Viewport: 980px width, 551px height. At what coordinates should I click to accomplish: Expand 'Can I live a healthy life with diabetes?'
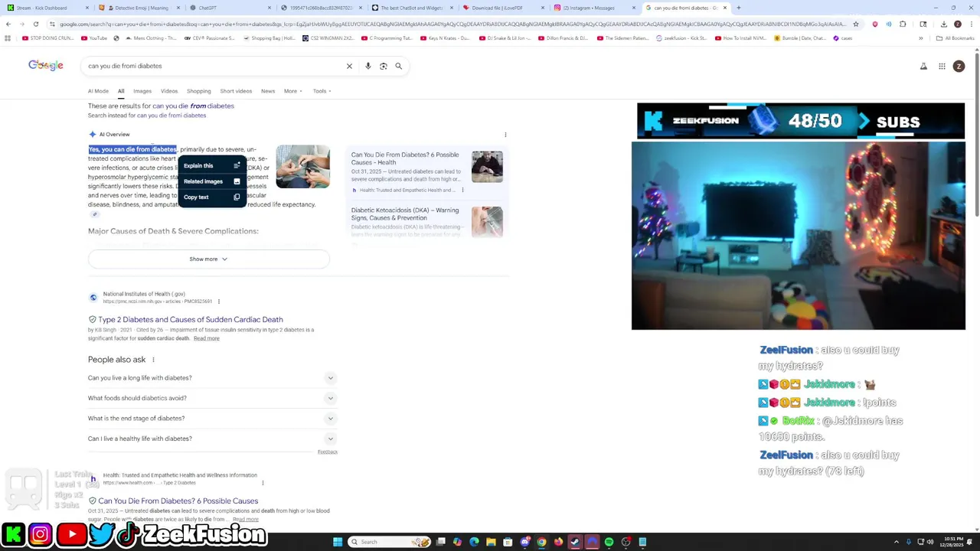click(x=211, y=439)
